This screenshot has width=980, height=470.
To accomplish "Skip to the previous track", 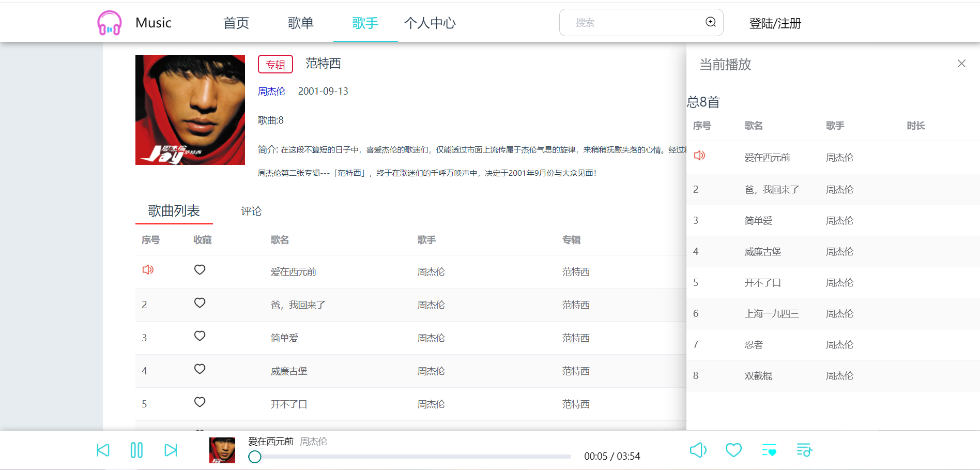I will coord(103,450).
